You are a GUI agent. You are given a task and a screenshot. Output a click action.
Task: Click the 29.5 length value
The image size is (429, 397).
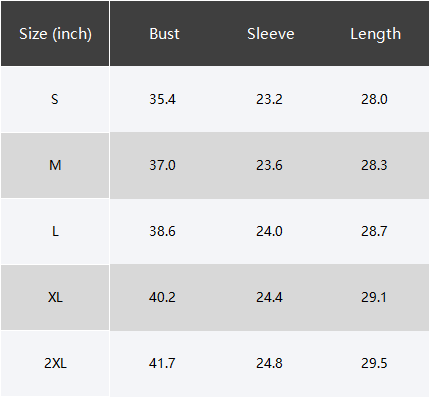(374, 363)
